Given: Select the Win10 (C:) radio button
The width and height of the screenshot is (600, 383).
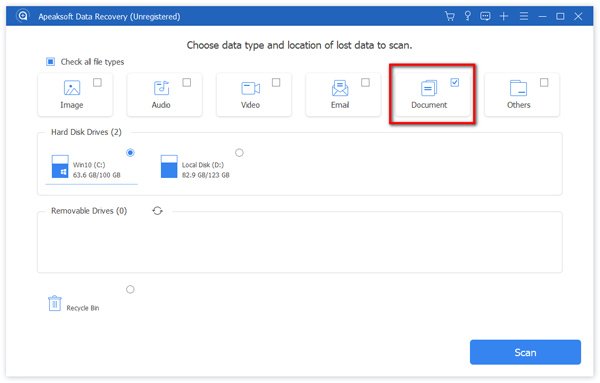Looking at the screenshot, I should tap(130, 153).
